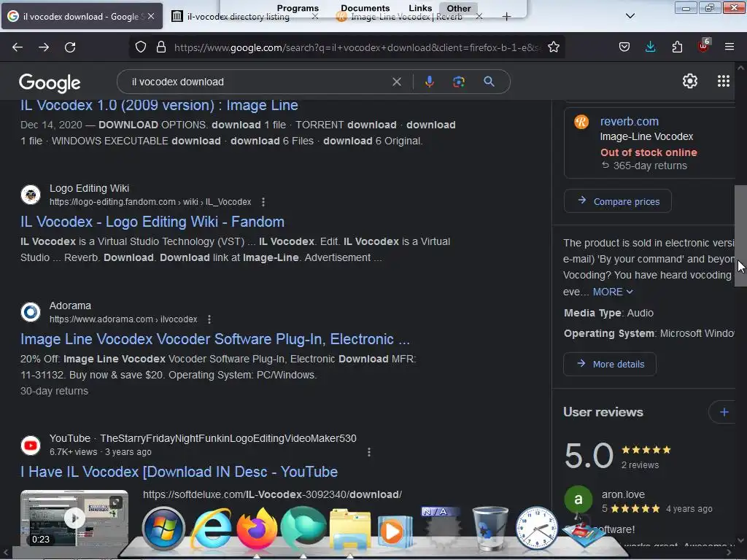Image resolution: width=747 pixels, height=560 pixels.
Task: Open the clock in the dock
Action: pos(536,529)
